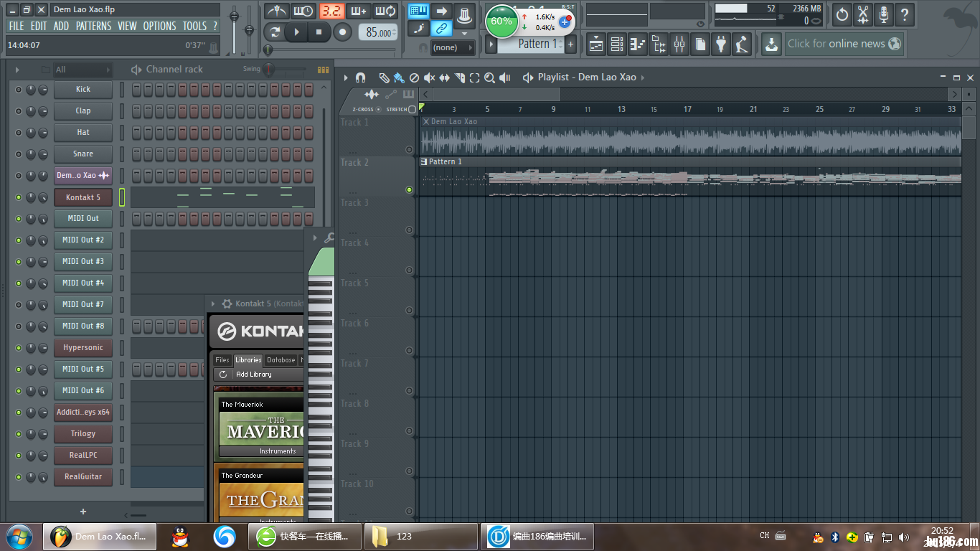Expand the channel rack filter 'All' dropdown
The height and width of the screenshot is (551, 980).
(x=83, y=70)
